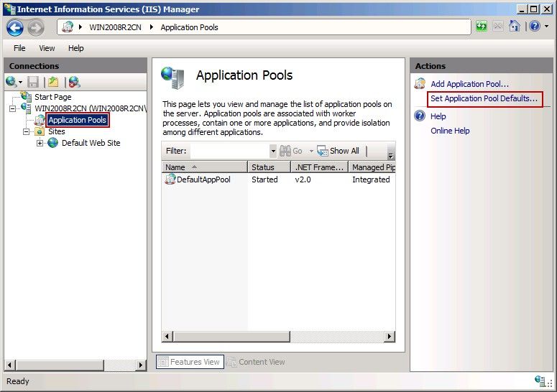Screen dimensions: 557x392
Task: Open the Help icon dropdown arrow
Action: point(546,27)
